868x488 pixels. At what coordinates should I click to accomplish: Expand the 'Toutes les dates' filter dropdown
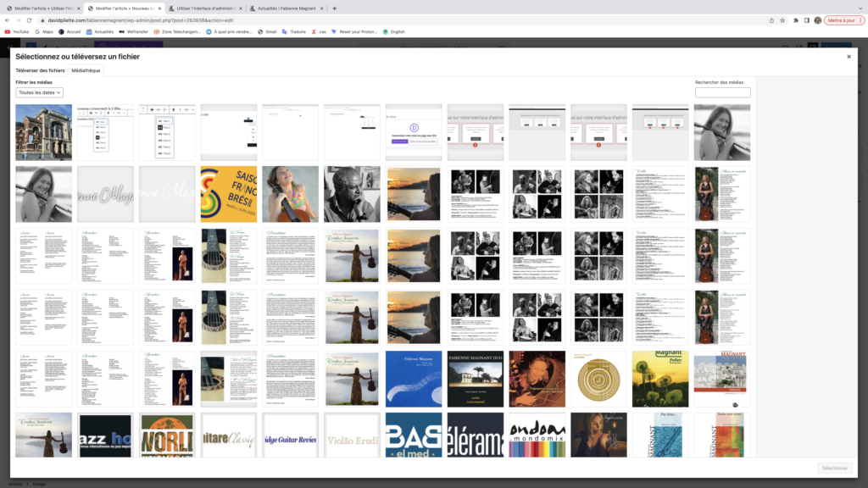(39, 92)
